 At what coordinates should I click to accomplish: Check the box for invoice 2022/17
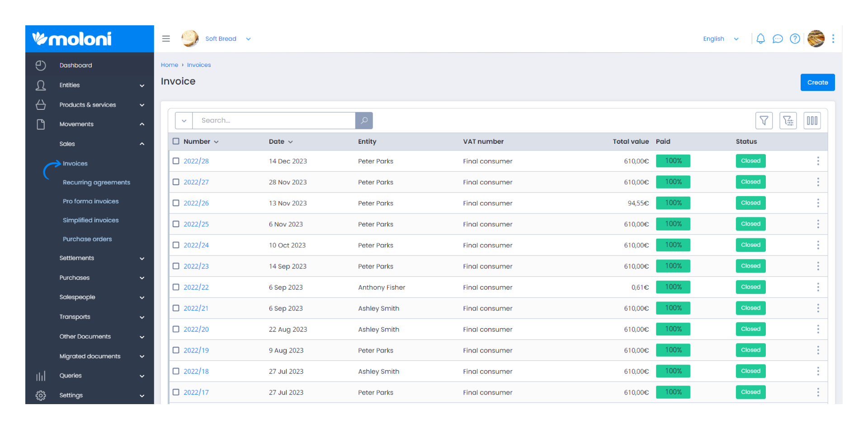176,392
